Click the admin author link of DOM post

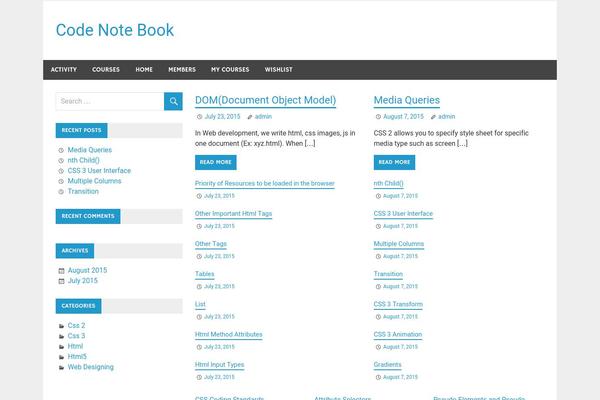[x=263, y=116]
